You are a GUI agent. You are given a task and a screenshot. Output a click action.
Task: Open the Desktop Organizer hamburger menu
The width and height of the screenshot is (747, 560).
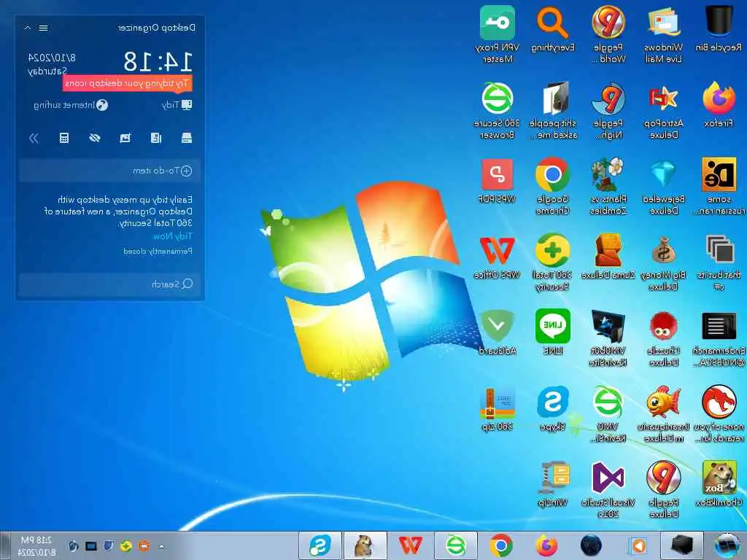[43, 28]
